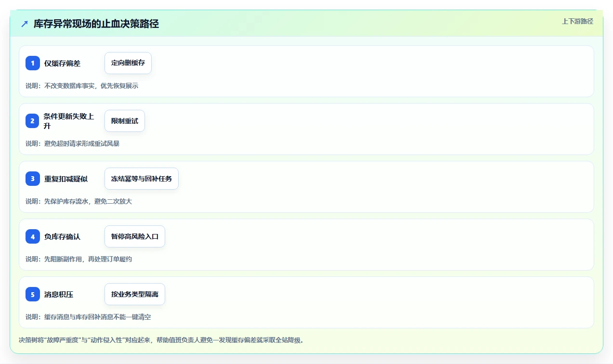The height and width of the screenshot is (364, 613).
Task: Click the 重复扣减疑似 step title
Action: pos(66,179)
